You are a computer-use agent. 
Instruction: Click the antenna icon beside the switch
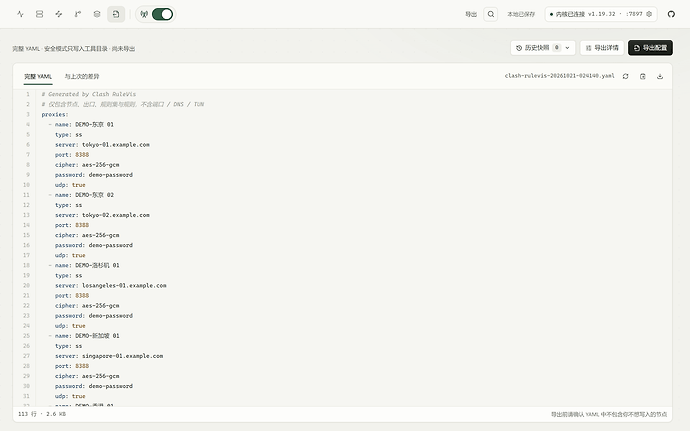[144, 14]
